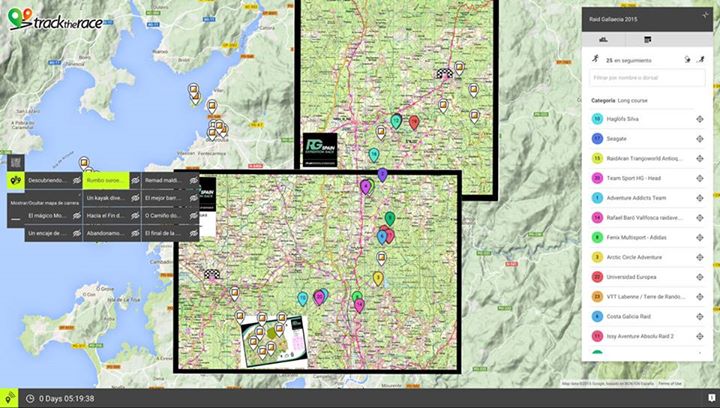Click the Categoría Long course heading
Viewport: 720px width, 408px height.
pos(620,100)
